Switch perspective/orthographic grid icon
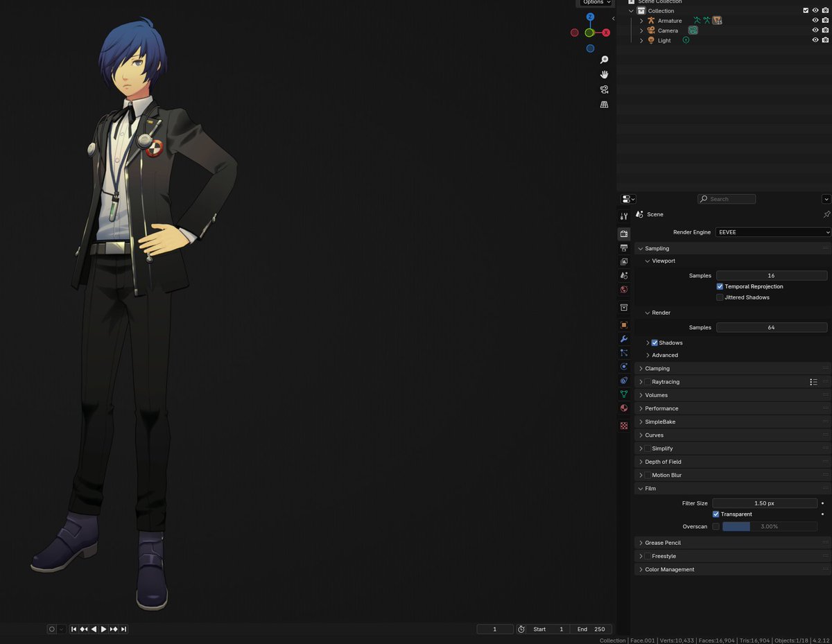 [x=604, y=105]
